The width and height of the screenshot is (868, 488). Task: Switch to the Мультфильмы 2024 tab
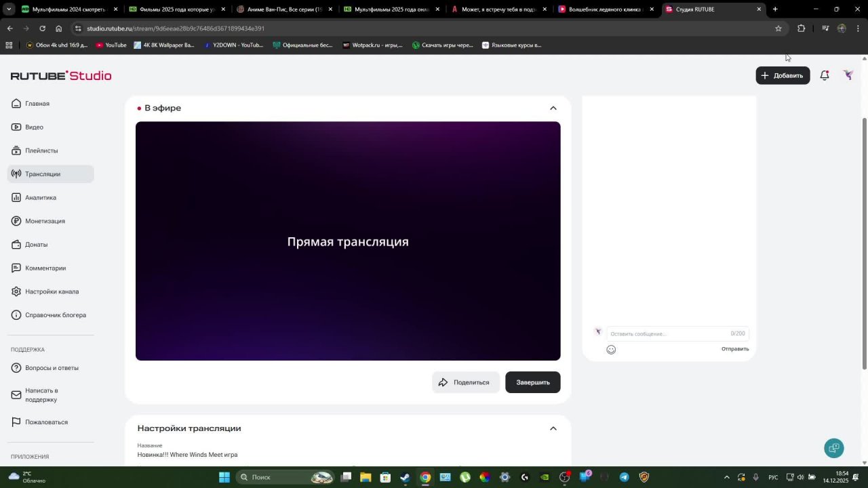tap(70, 9)
